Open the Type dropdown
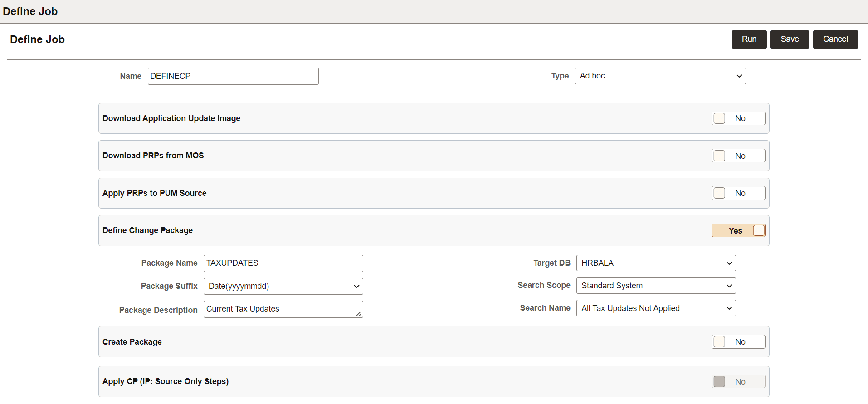Screen dimensions: 868x404 [660, 76]
